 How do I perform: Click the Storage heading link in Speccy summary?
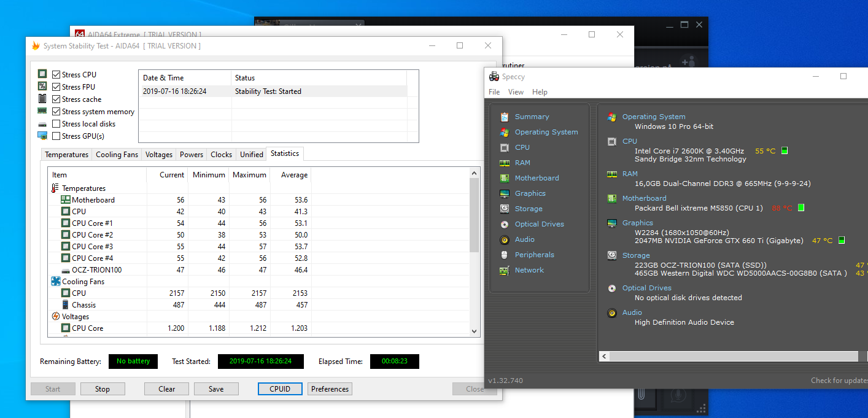pyautogui.click(x=636, y=255)
